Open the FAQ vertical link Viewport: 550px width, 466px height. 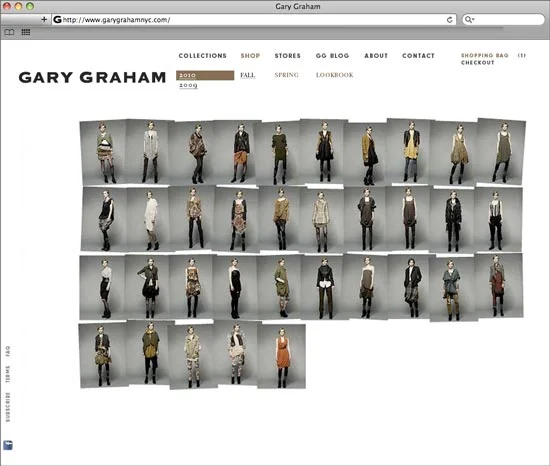[x=8, y=351]
